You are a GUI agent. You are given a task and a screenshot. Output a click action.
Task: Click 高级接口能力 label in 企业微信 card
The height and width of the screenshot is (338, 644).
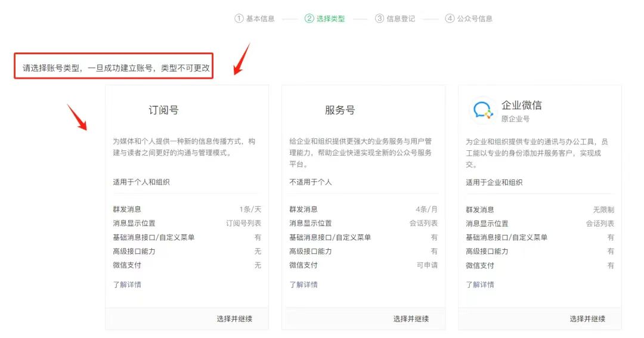tap(487, 252)
